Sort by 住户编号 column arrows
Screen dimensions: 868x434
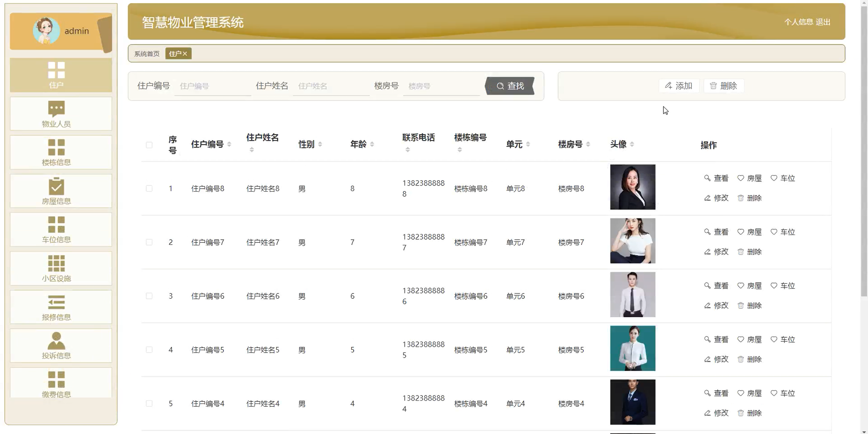point(229,144)
